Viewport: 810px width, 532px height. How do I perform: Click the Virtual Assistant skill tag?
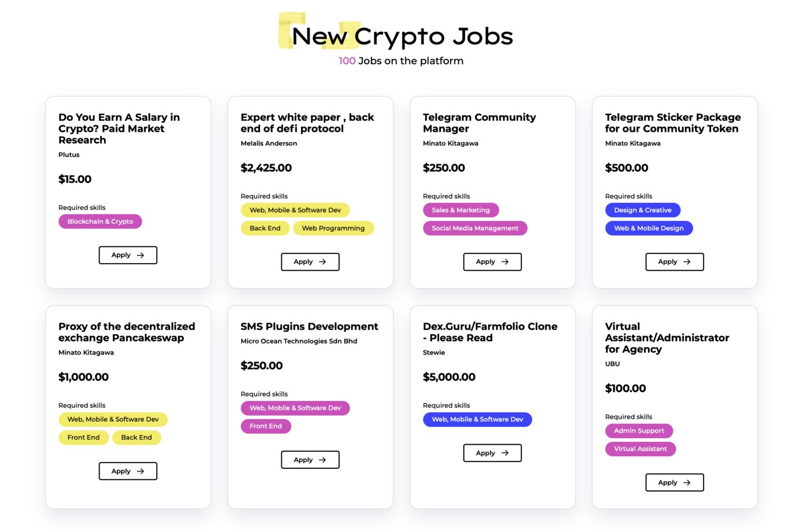pyautogui.click(x=640, y=449)
